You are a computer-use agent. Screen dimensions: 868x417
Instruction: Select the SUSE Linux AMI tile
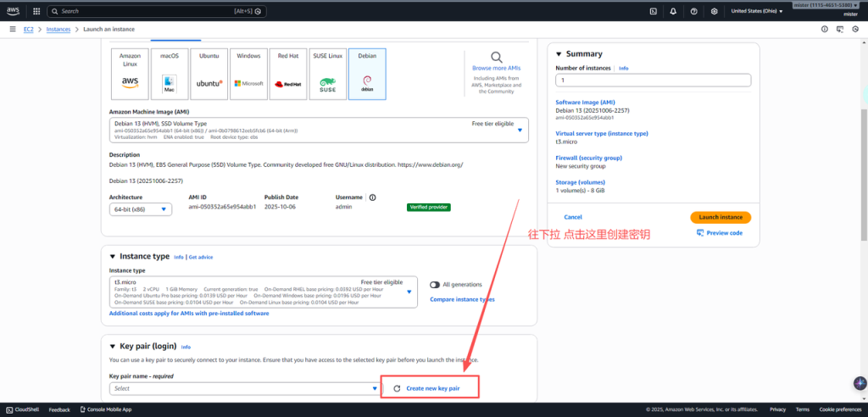point(328,75)
